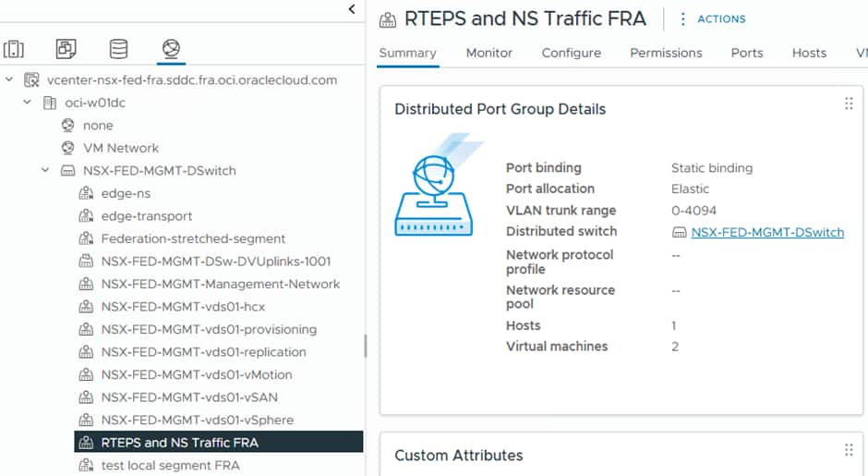Click the VM Network icon
The width and height of the screenshot is (868, 476).
[67, 148]
